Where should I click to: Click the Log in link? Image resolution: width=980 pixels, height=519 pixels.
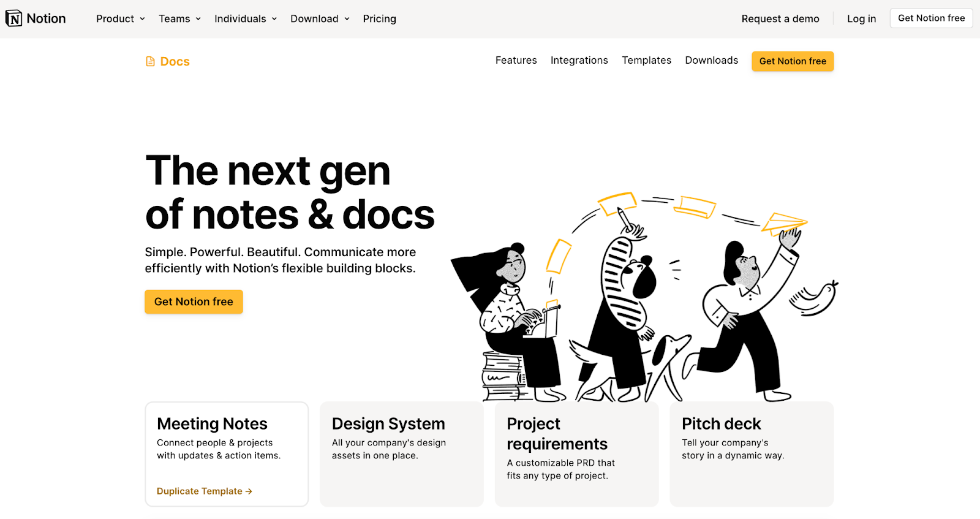[861, 19]
